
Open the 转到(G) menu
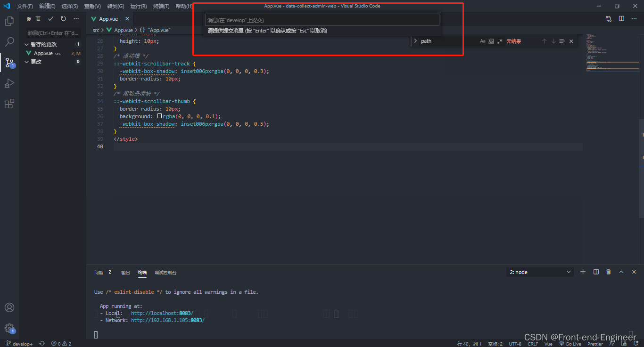[116, 6]
